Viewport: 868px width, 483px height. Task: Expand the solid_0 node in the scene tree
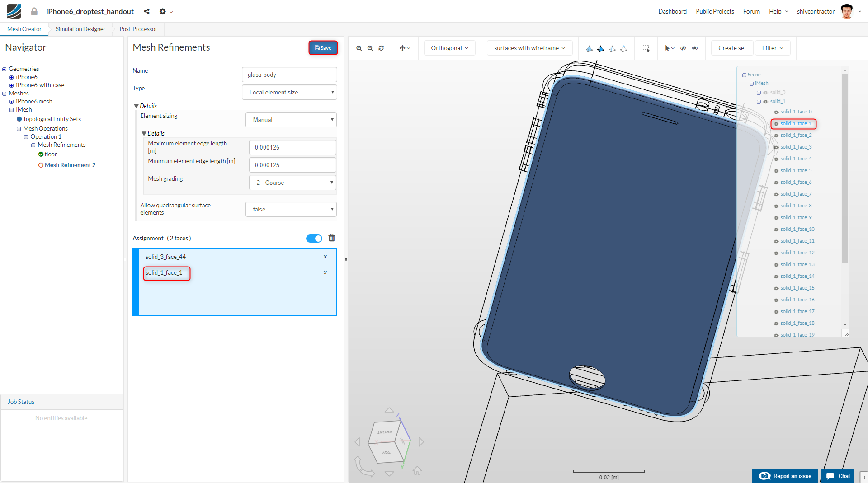pos(759,93)
